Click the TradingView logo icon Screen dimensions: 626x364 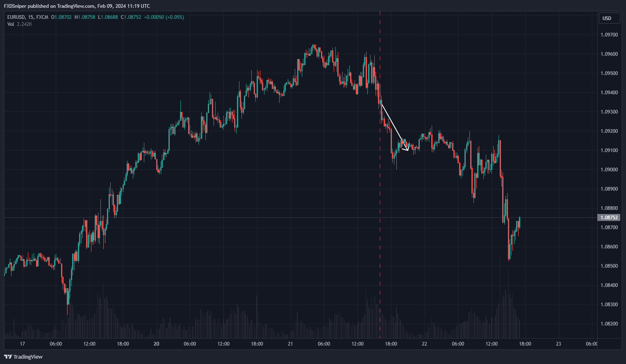[8, 357]
